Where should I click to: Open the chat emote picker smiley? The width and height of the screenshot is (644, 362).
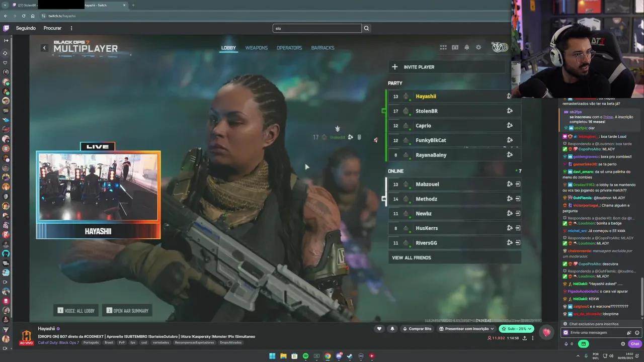[x=637, y=333]
